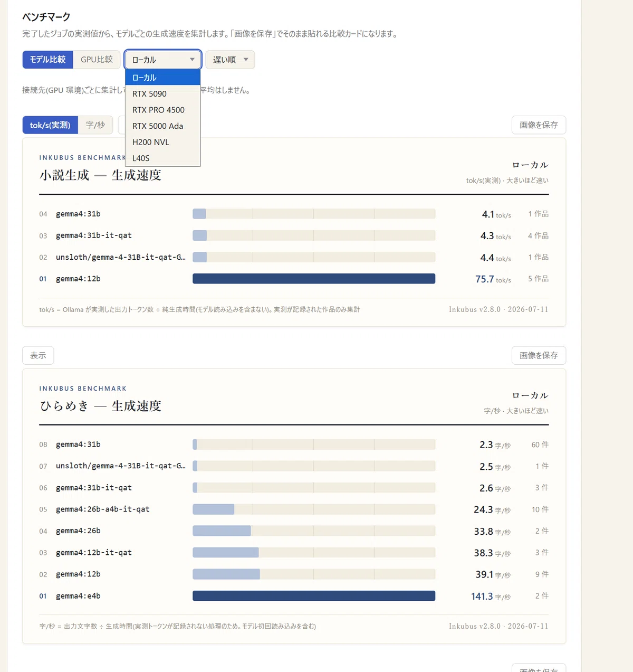Image resolution: width=633 pixels, height=672 pixels.
Task: Click the 141.3 字/秒 bar for gemma4:e4b
Action: pyautogui.click(x=314, y=596)
